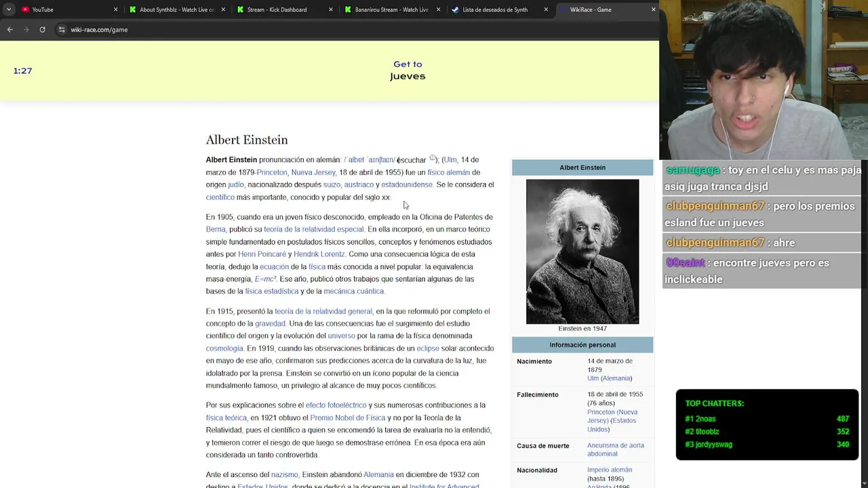This screenshot has height=488, width=868.
Task: Click the 'Get to Jueves' goal text
Action: (408, 70)
